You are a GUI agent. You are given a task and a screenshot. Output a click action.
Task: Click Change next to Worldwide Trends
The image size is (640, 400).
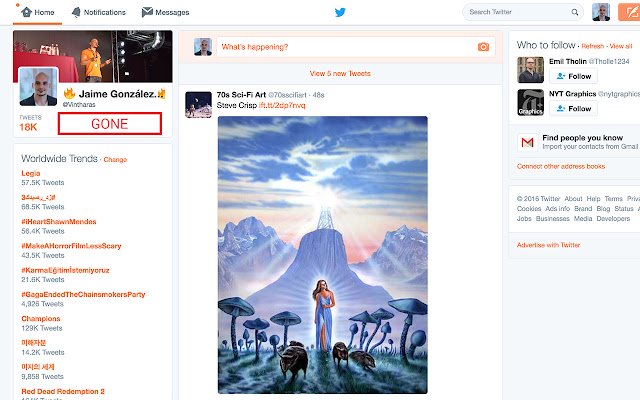click(x=115, y=160)
